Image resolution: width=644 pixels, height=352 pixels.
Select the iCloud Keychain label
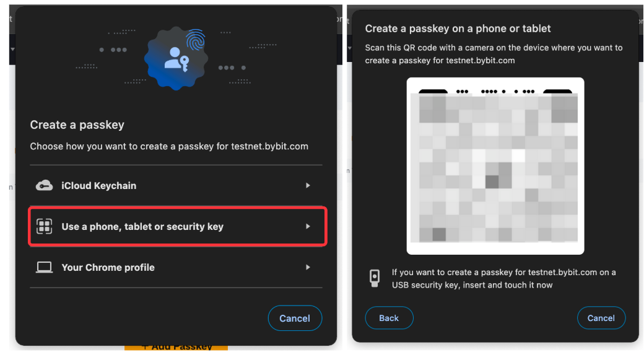click(x=98, y=186)
